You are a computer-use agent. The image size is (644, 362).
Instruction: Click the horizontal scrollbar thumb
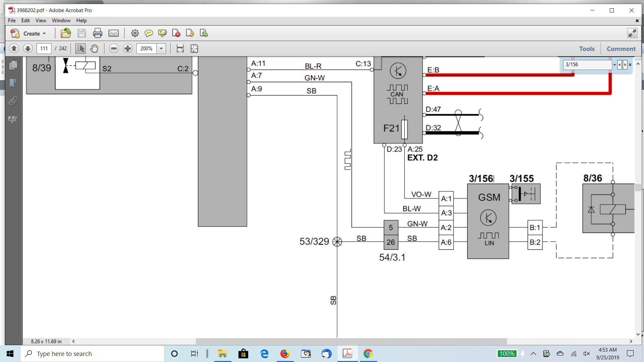tap(351, 341)
